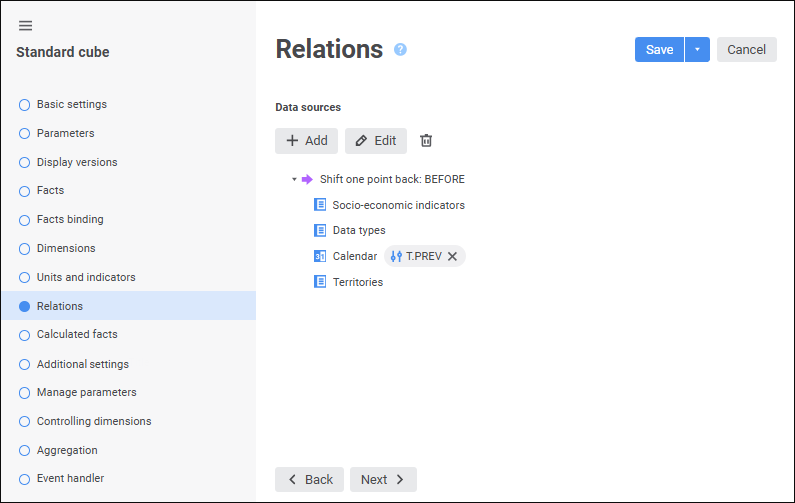
Task: Click the Socio-economic indicators dimension icon
Action: 320,205
